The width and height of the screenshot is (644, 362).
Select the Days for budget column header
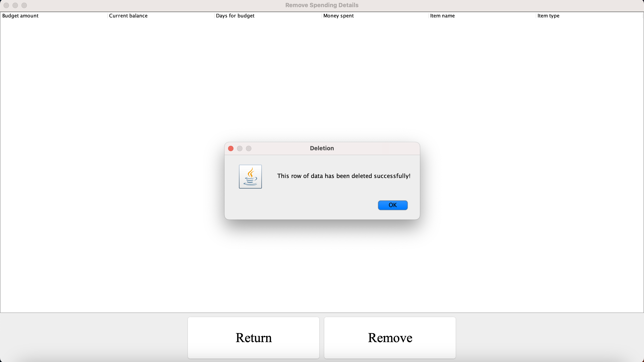point(235,16)
